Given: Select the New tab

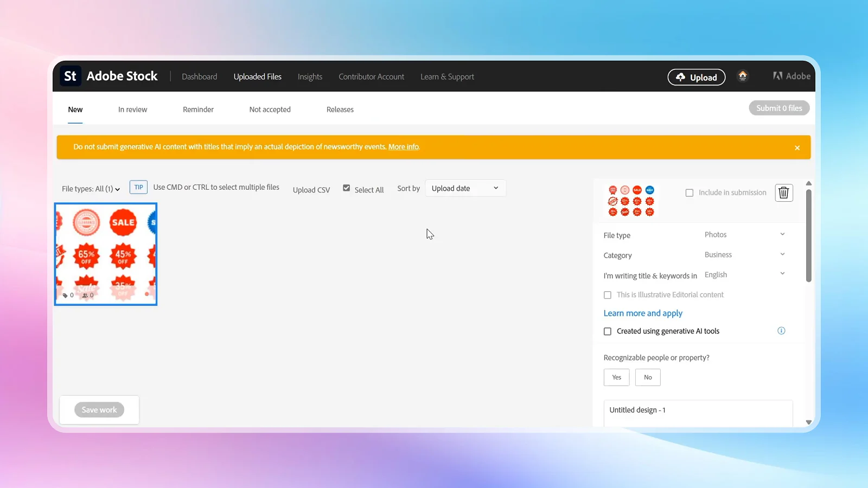Looking at the screenshot, I should click(x=75, y=110).
